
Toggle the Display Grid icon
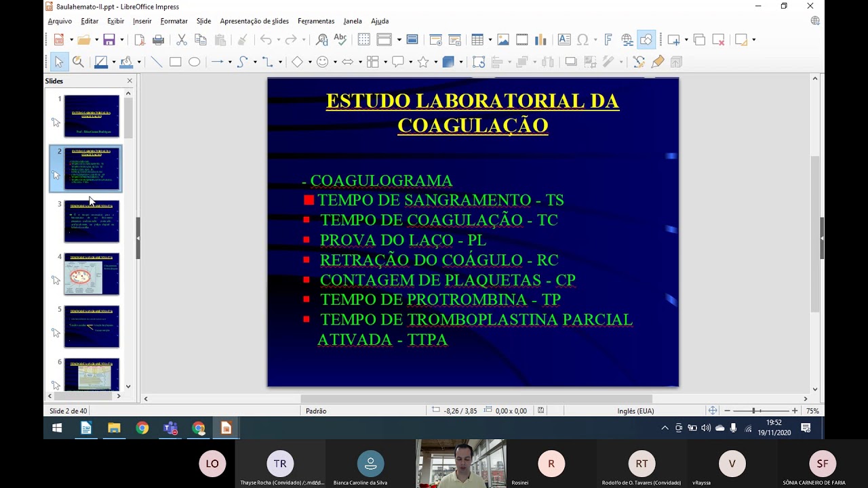pyautogui.click(x=364, y=40)
